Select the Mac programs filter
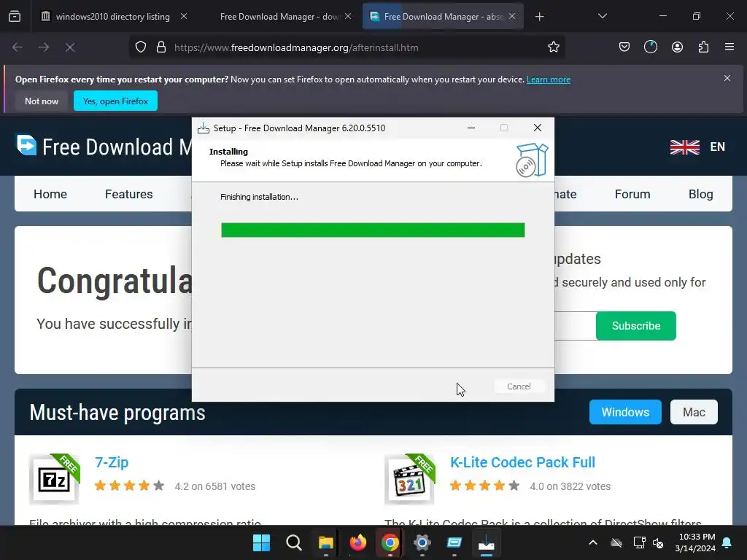This screenshot has width=747, height=560. point(694,412)
